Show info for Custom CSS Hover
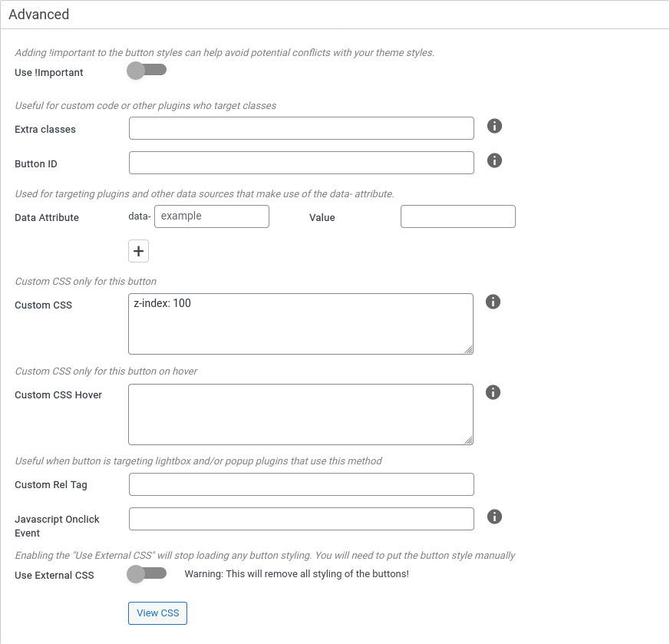Viewport: 670px width, 644px height. (493, 392)
